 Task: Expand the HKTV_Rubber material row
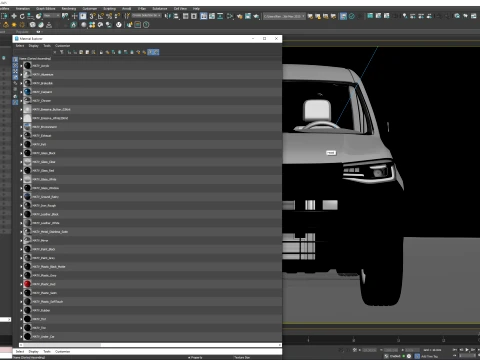click(21, 310)
